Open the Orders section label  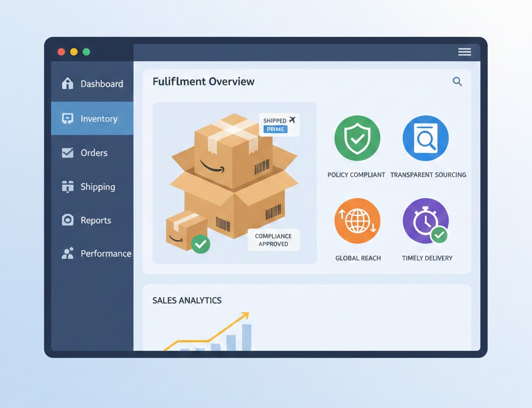(94, 153)
